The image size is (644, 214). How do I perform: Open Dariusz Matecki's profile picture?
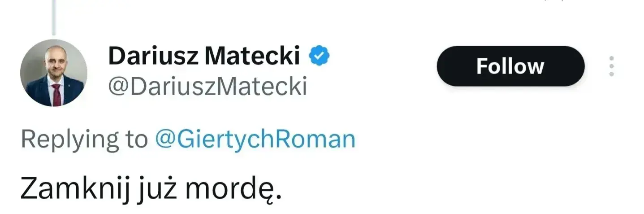54,73
